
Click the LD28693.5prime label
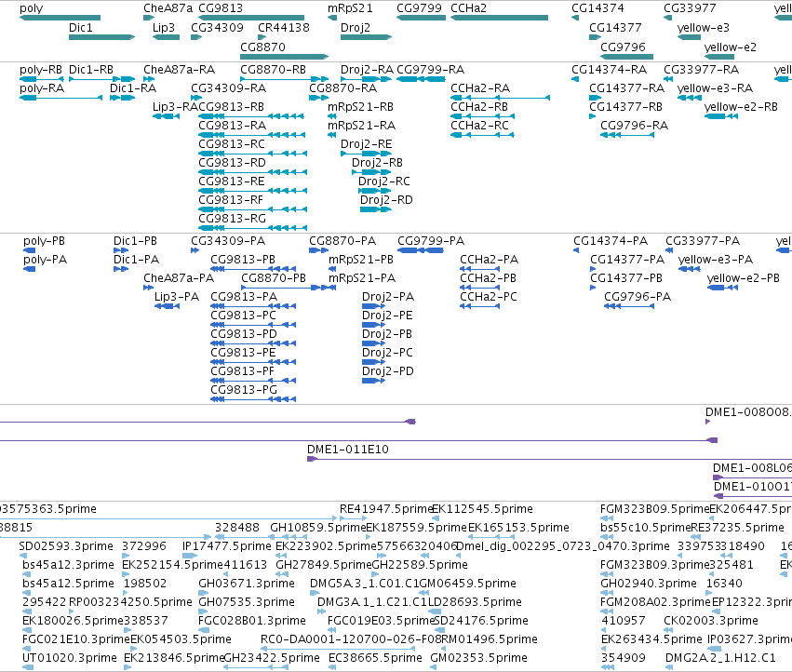coord(475,601)
